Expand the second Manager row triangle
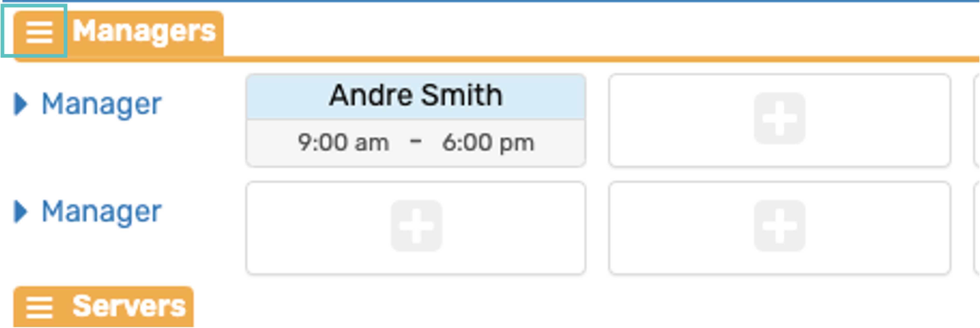980x328 pixels. 21,211
